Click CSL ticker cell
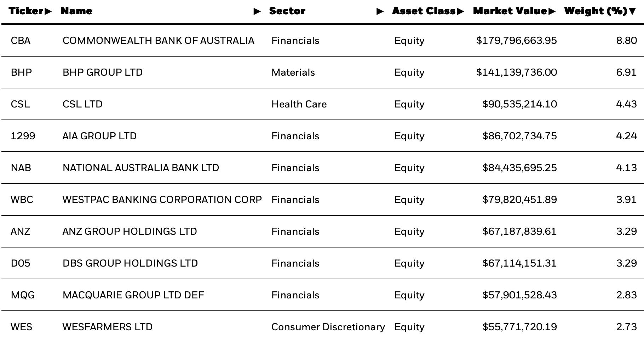Image resolution: width=644 pixels, height=338 pixels. pyautogui.click(x=20, y=104)
